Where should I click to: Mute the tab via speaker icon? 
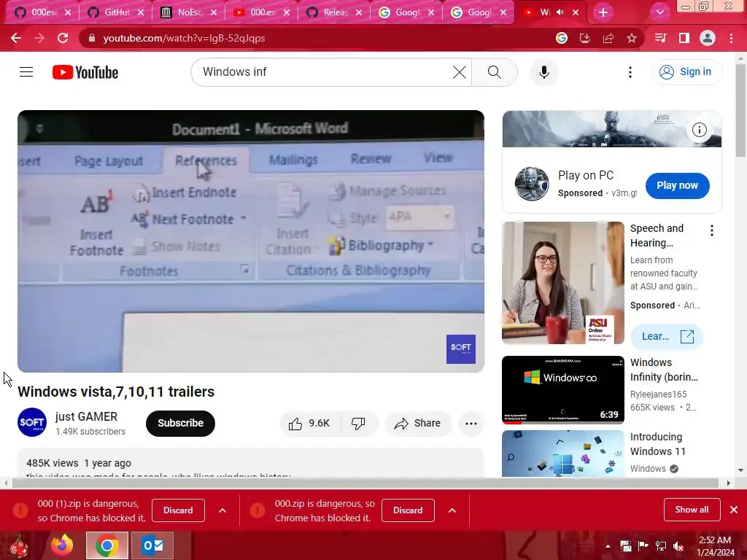pyautogui.click(x=560, y=12)
